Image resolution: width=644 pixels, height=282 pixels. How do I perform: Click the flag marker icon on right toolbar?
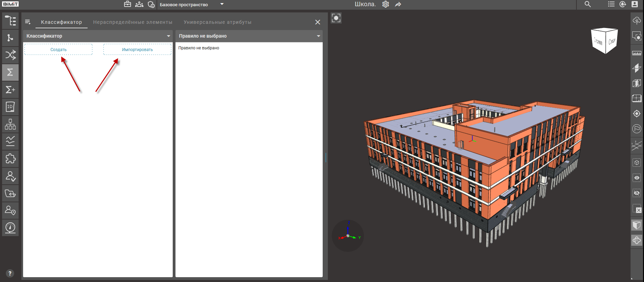tap(636, 129)
